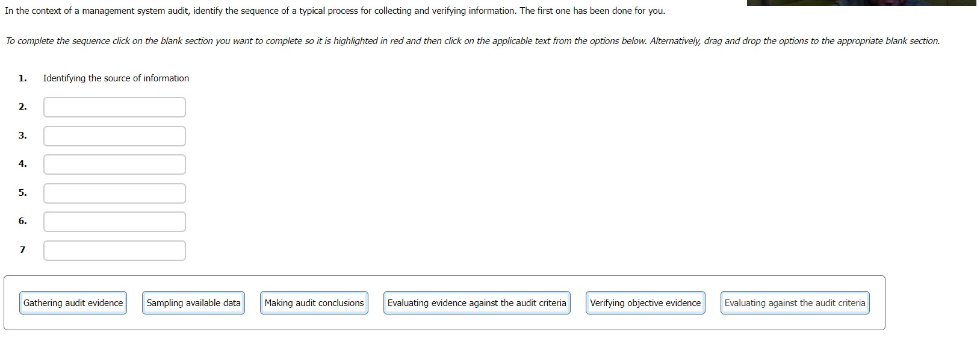Choose the 'Sampling available data' option
The height and width of the screenshot is (338, 980).
193,303
